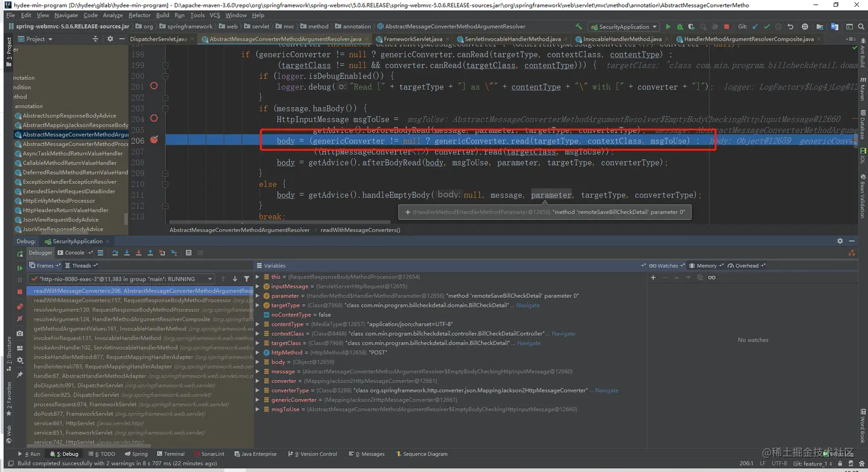
Task: Resume program from debug sidebar
Action: (20, 268)
